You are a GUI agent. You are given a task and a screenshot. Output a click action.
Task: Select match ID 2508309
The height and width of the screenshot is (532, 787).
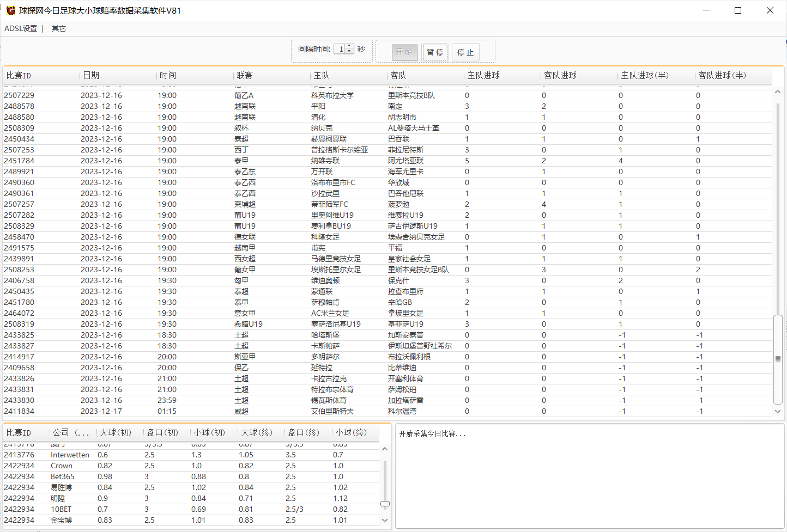19,128
